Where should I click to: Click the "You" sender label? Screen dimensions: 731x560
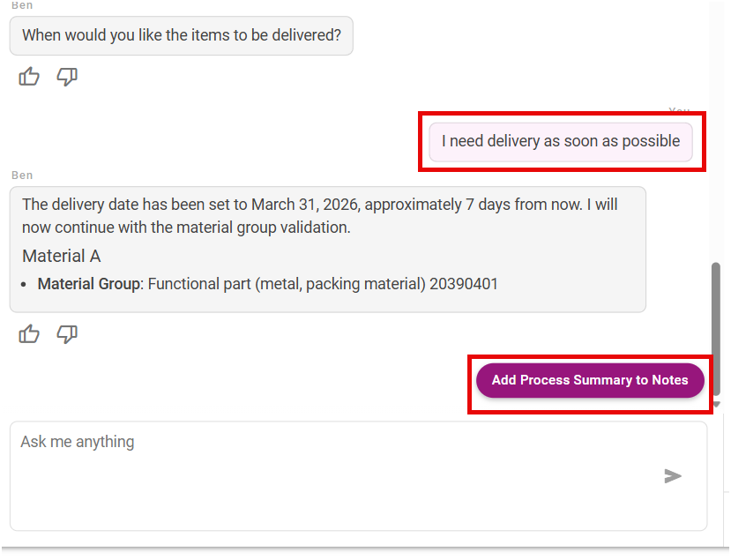pos(679,111)
